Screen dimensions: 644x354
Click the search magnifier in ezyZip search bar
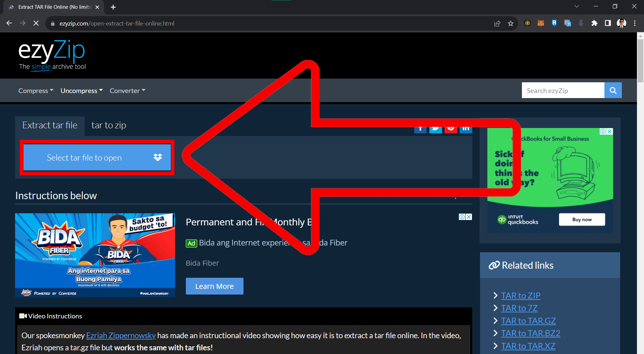613,90
